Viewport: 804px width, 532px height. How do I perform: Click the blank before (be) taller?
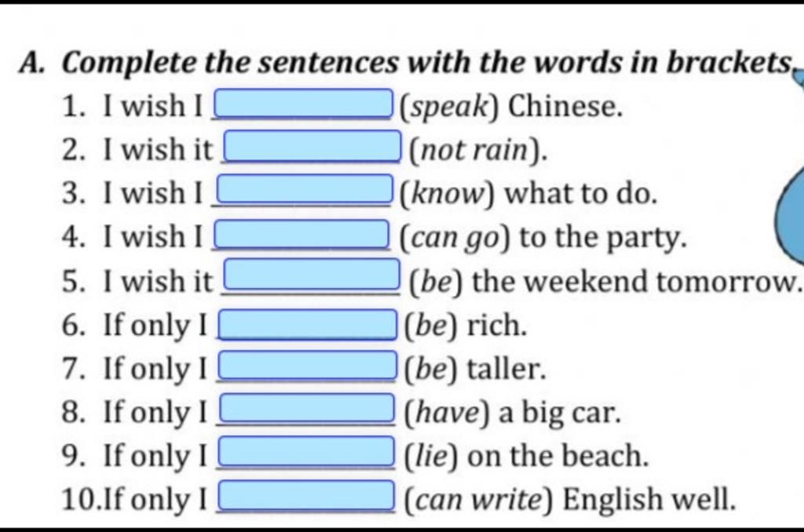tap(309, 364)
